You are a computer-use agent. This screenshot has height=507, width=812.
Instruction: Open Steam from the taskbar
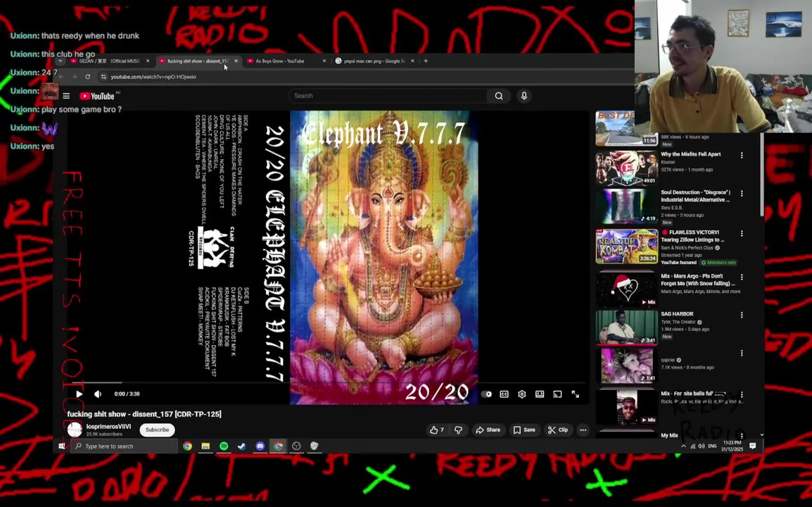click(x=241, y=446)
